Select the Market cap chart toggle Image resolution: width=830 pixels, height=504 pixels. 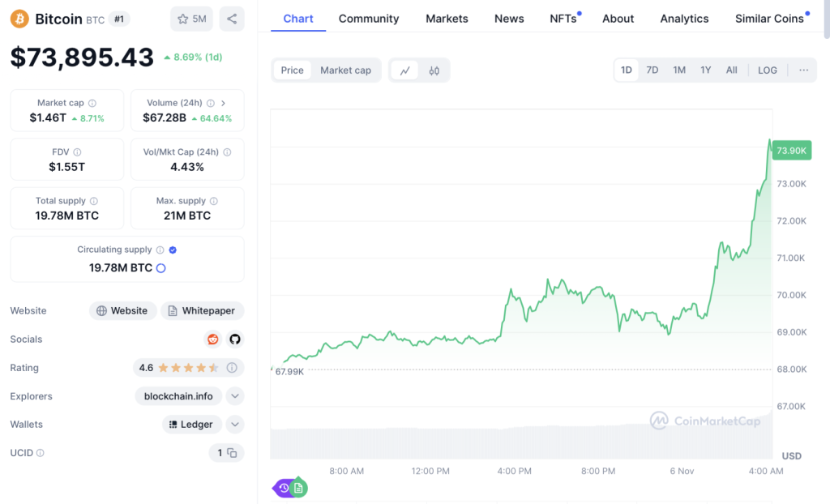point(345,70)
